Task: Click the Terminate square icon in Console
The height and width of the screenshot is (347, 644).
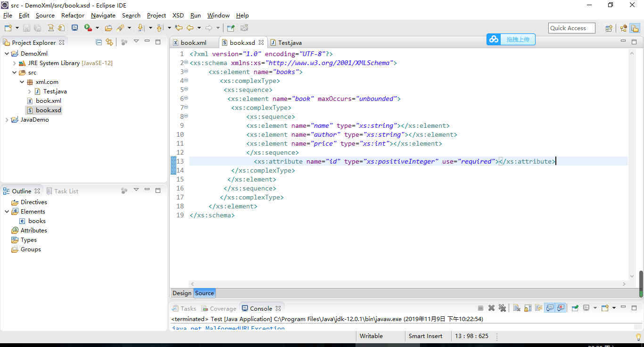Action: pyautogui.click(x=480, y=308)
